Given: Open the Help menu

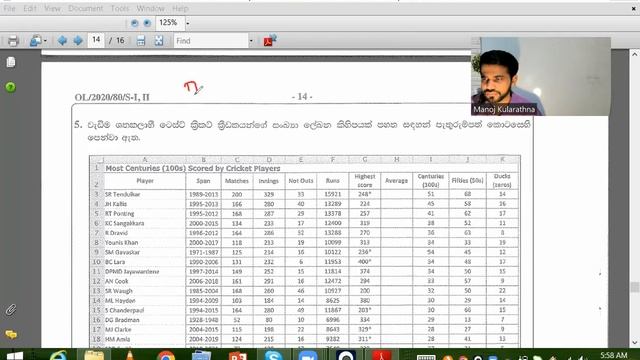Looking at the screenshot, I should click(180, 8).
